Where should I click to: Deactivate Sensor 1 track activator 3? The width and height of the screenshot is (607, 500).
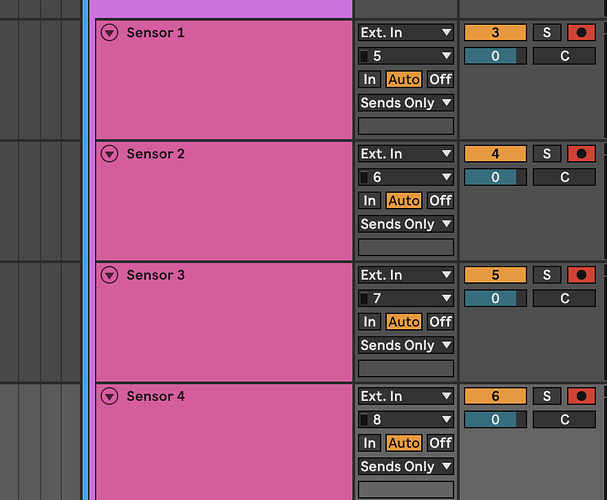[495, 33]
